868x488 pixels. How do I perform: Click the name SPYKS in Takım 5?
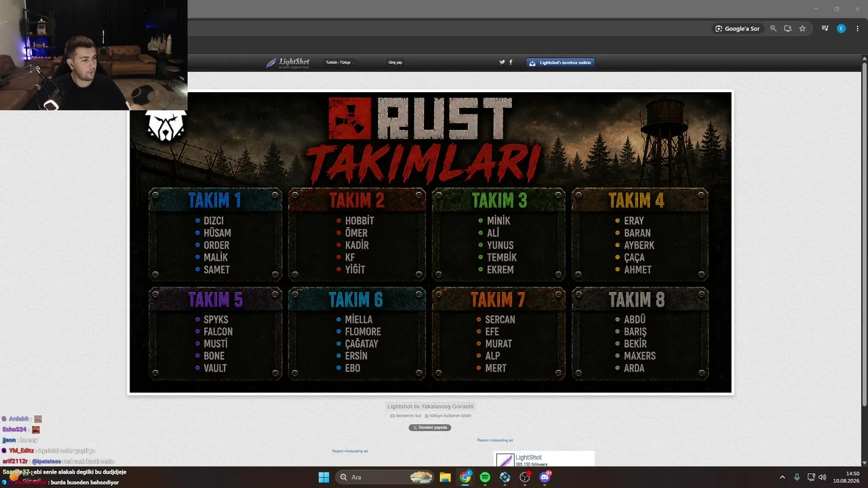click(216, 320)
